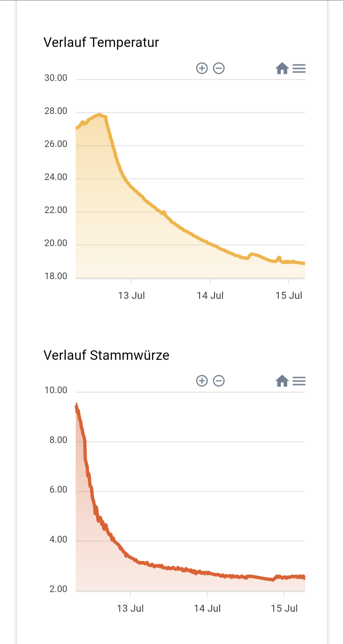The height and width of the screenshot is (644, 343).
Task: Click the 'Verlauf Temperatur' heading
Action: 101,43
